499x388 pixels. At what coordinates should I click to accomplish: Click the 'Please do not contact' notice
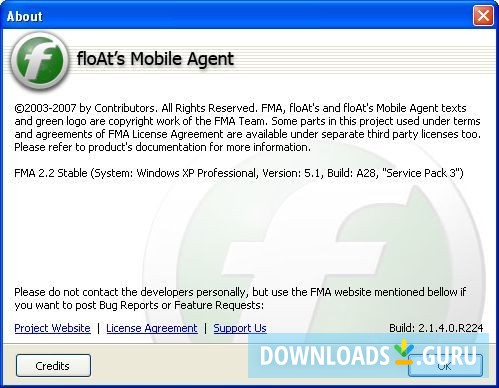[x=240, y=298]
